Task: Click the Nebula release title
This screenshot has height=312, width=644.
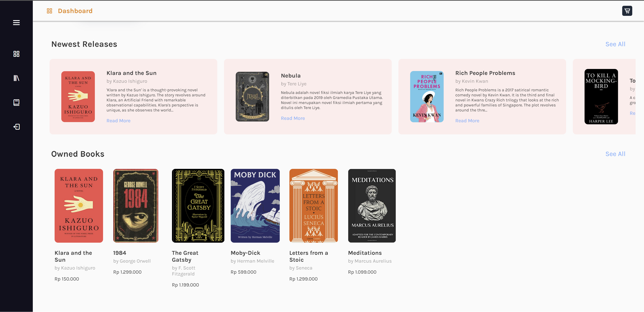Action: click(x=291, y=76)
